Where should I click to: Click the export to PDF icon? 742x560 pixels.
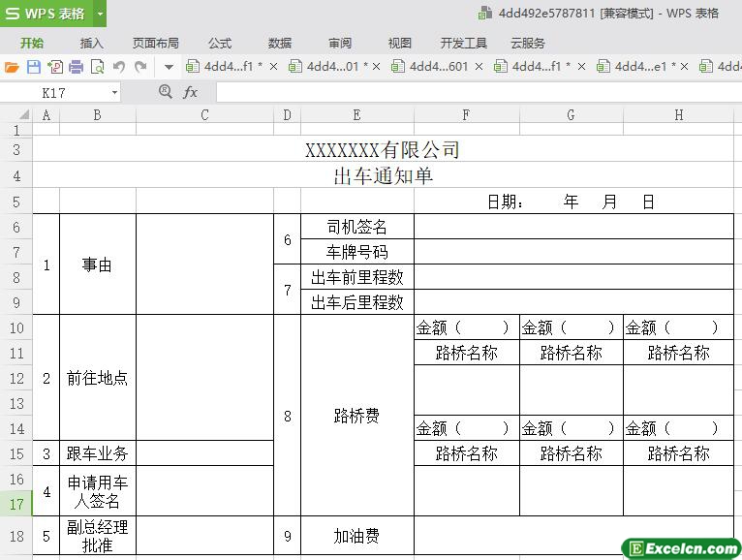pyautogui.click(x=55, y=67)
